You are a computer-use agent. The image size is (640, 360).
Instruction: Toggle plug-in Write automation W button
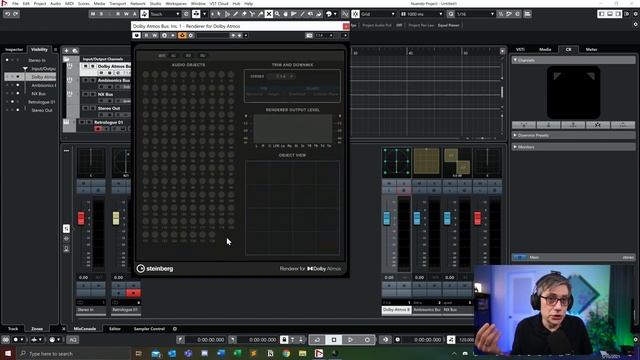pos(155,36)
